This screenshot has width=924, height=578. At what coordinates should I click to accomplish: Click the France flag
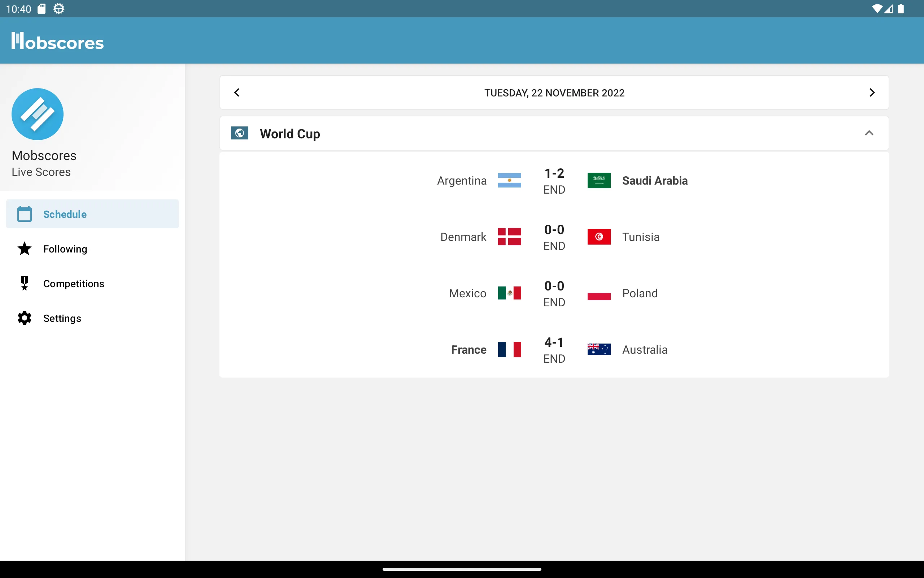(x=509, y=349)
